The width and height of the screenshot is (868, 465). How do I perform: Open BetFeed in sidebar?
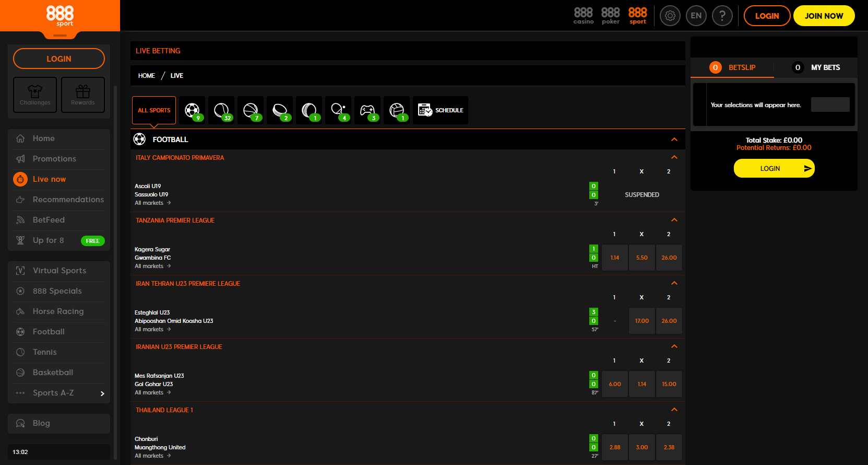click(59, 220)
